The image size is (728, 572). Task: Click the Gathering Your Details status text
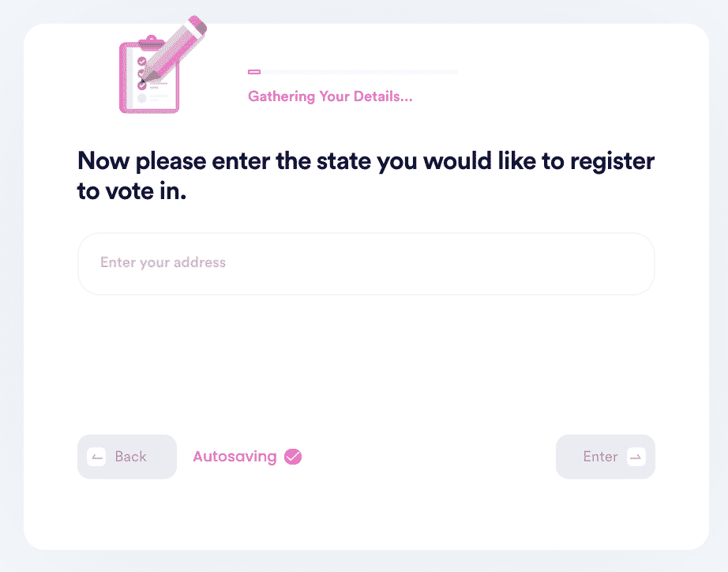[330, 96]
